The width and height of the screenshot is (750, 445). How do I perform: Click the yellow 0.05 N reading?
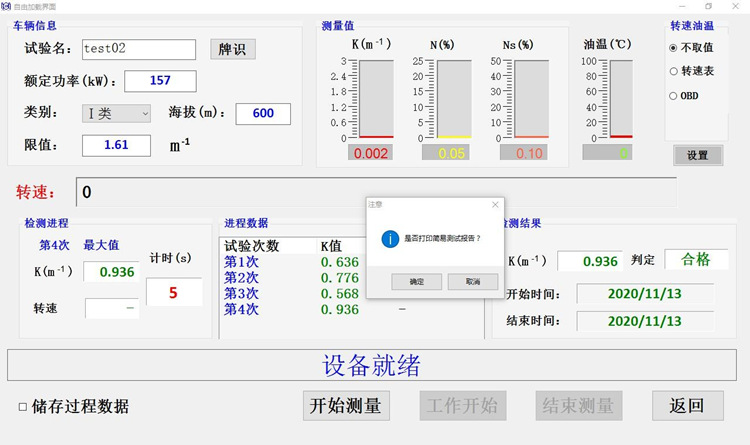click(x=445, y=153)
